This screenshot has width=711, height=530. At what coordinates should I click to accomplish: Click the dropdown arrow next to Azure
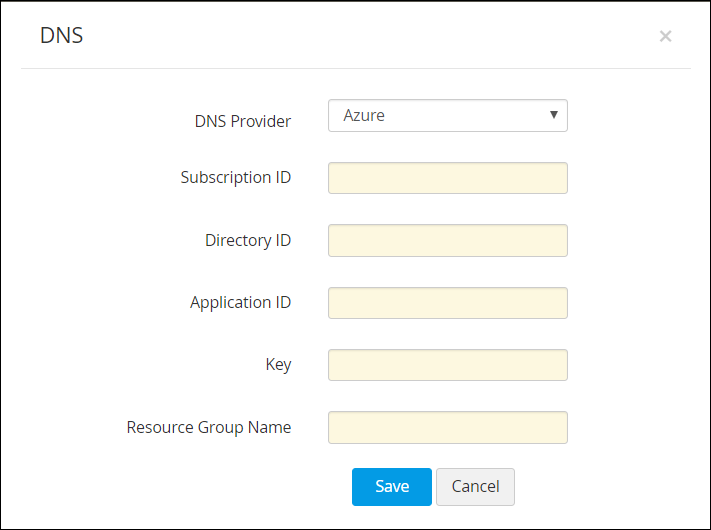click(553, 115)
